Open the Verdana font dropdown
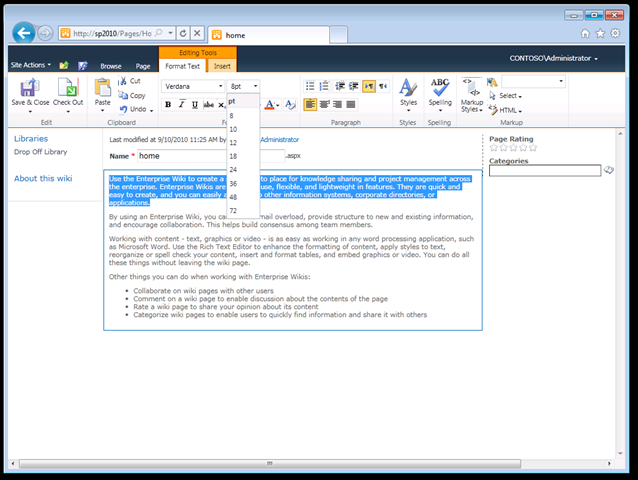 coord(193,86)
